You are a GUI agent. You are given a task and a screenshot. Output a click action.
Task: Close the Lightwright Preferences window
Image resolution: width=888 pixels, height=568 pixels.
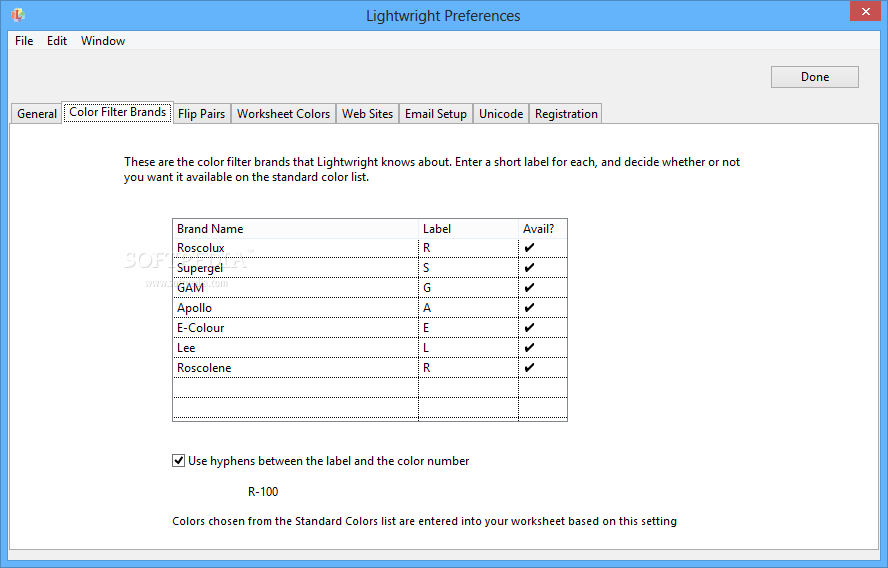click(865, 11)
